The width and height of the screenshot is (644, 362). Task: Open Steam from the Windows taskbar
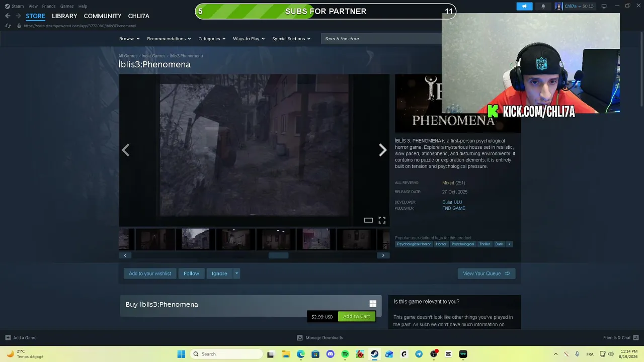click(x=374, y=354)
